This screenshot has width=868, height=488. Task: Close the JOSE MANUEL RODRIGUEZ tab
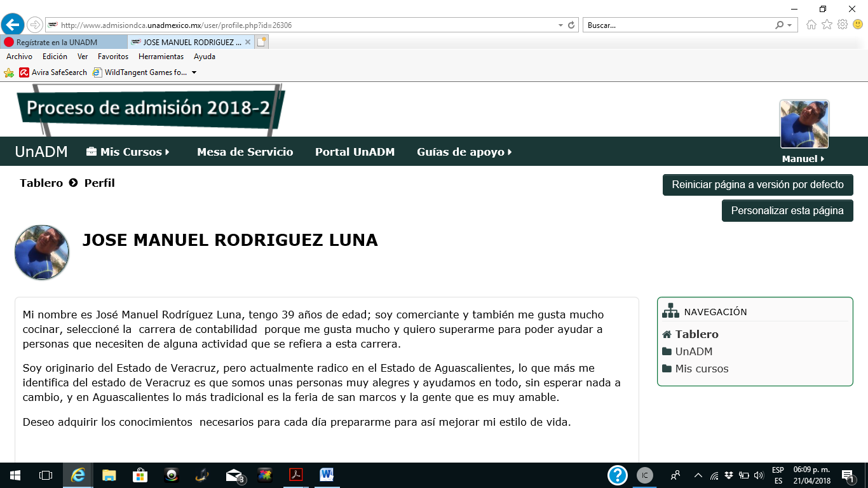247,42
